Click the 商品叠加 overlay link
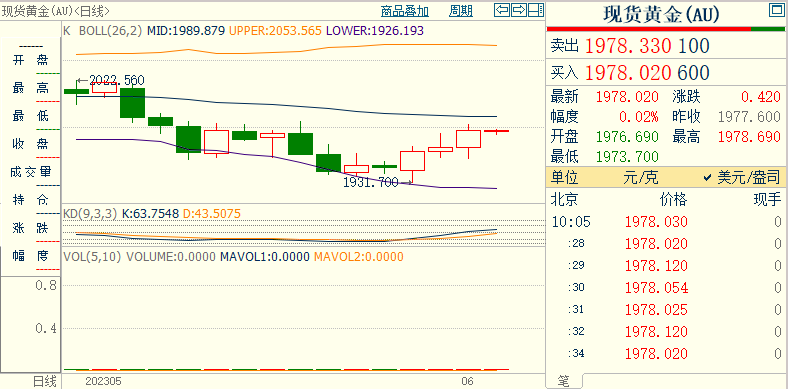 (x=405, y=10)
